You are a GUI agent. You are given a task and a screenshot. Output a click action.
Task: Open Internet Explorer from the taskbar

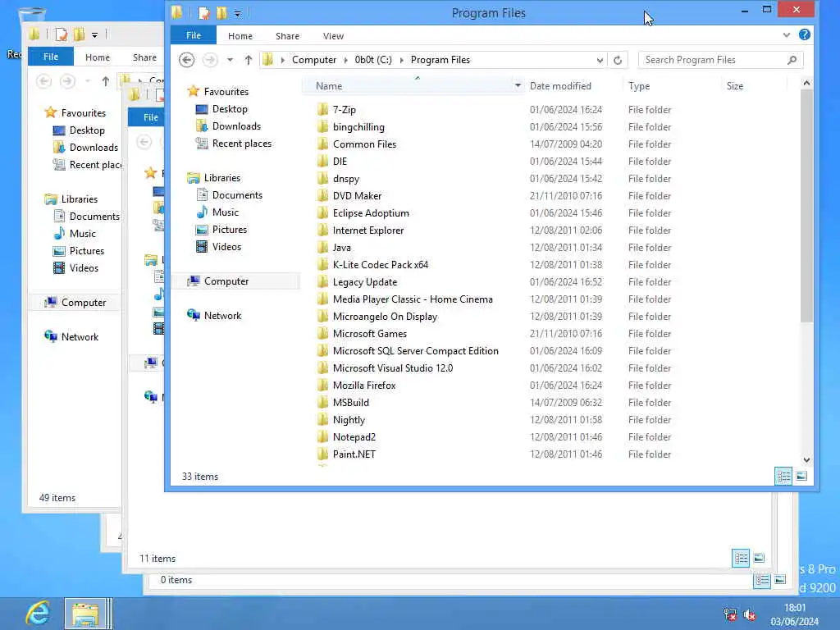coord(38,614)
